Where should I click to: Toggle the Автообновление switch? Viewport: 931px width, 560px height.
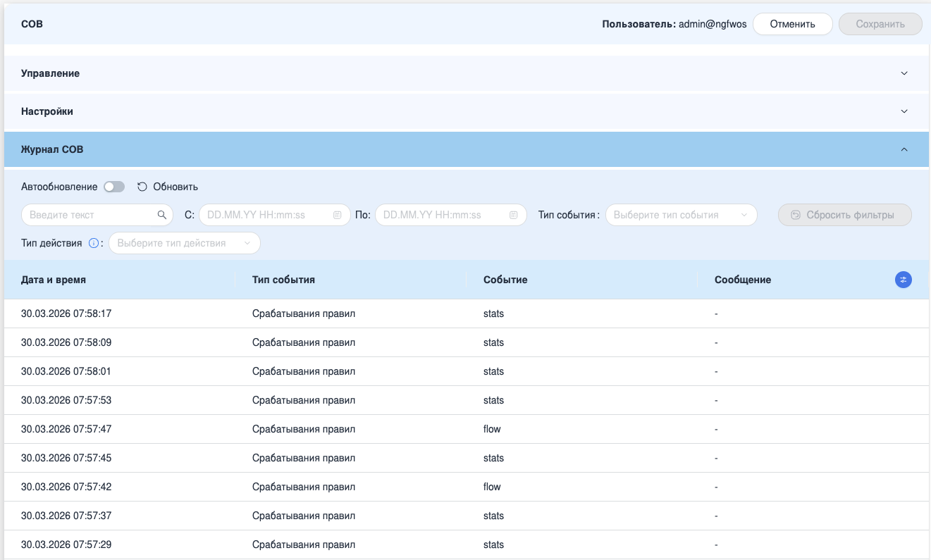click(114, 187)
